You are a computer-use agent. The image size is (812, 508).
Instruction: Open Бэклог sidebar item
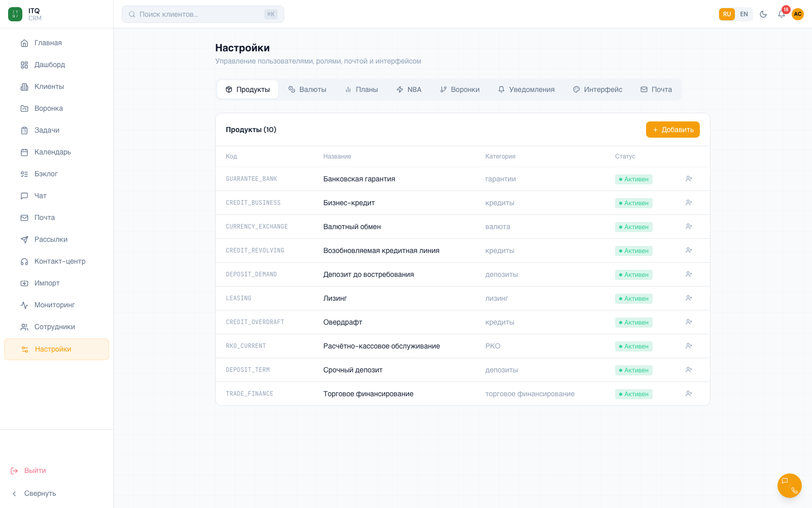coord(56,174)
